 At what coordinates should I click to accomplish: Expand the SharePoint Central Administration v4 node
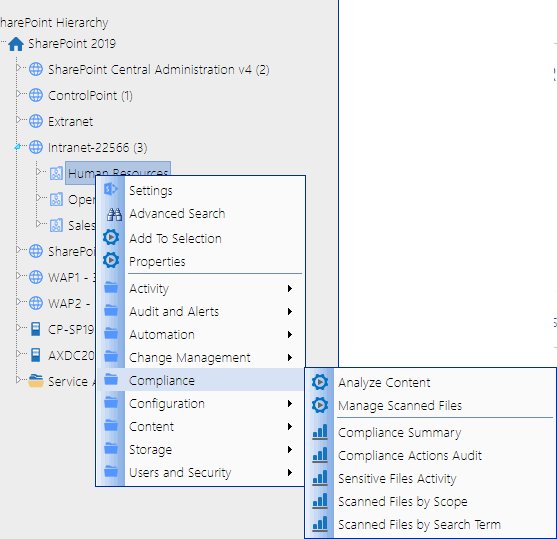click(x=18, y=68)
